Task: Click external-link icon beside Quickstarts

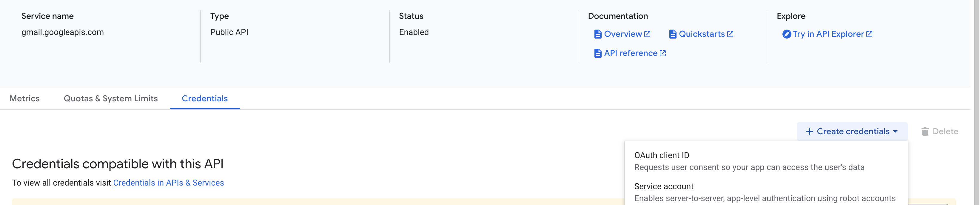Action: click(730, 34)
